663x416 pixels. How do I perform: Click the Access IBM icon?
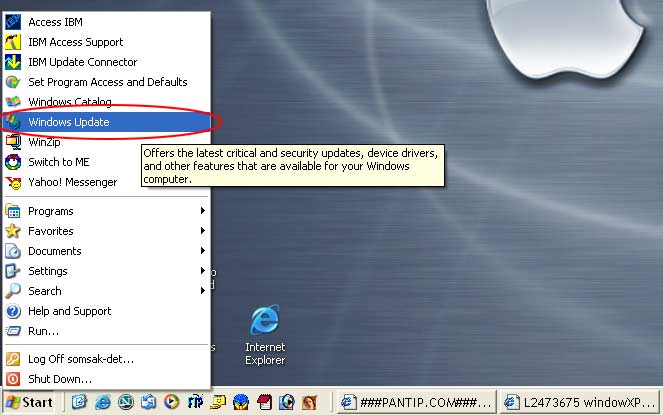click(13, 22)
